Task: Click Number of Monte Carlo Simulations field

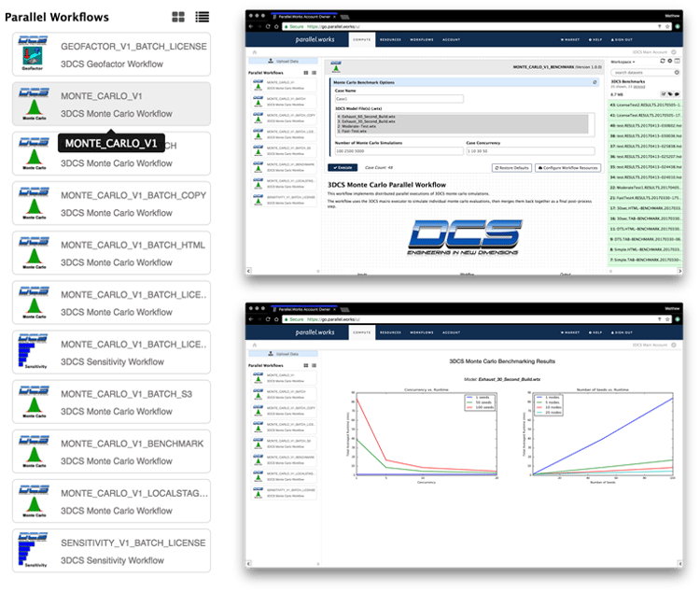Action: point(399,151)
